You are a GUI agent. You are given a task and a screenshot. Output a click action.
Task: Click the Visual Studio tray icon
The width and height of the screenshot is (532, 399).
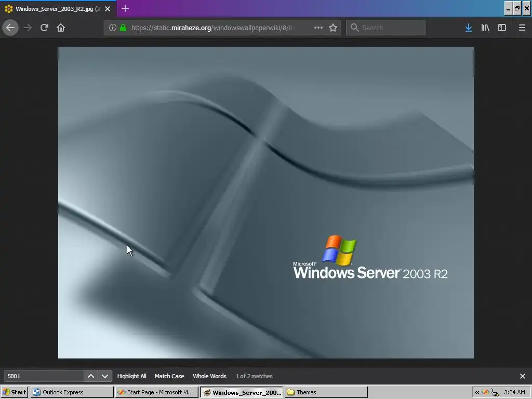coord(485,392)
